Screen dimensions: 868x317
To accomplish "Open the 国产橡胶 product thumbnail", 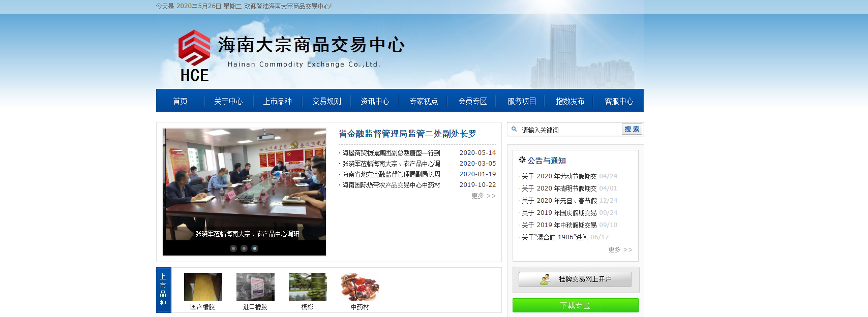I will pyautogui.click(x=203, y=287).
